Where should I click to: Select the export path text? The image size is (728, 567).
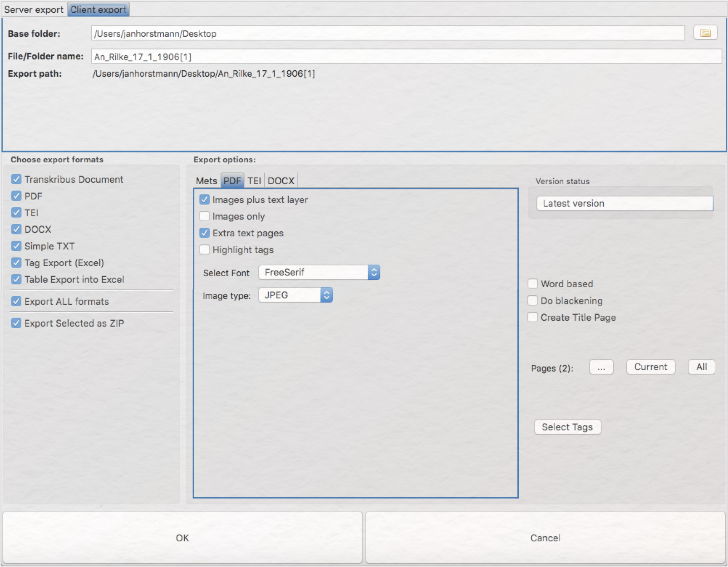(204, 73)
